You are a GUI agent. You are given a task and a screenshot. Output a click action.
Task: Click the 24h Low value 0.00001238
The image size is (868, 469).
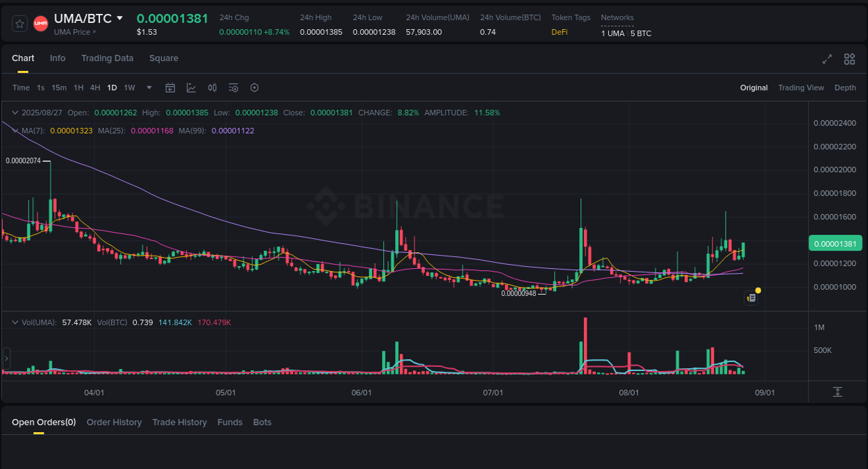374,32
